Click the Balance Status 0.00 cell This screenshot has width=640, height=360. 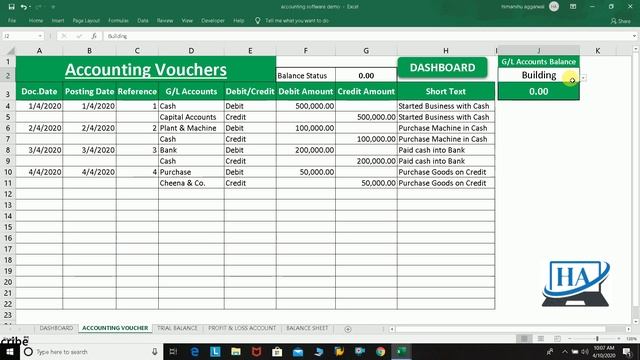[x=366, y=76]
